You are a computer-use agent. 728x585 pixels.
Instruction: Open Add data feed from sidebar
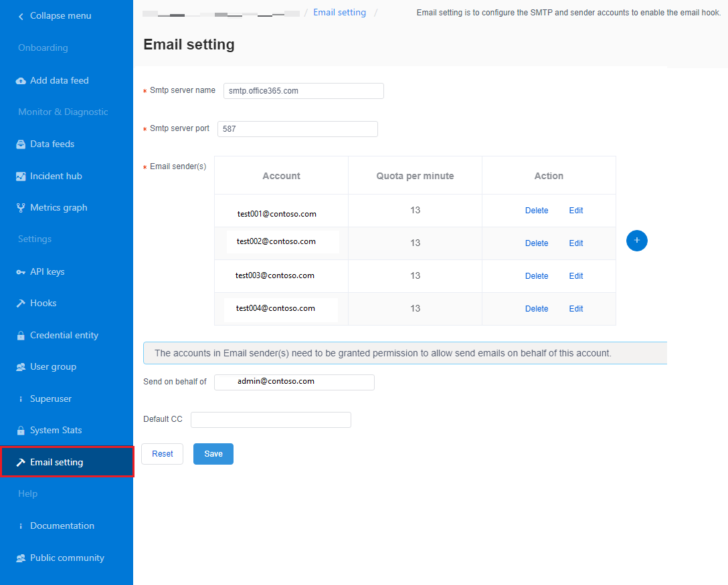coord(60,80)
